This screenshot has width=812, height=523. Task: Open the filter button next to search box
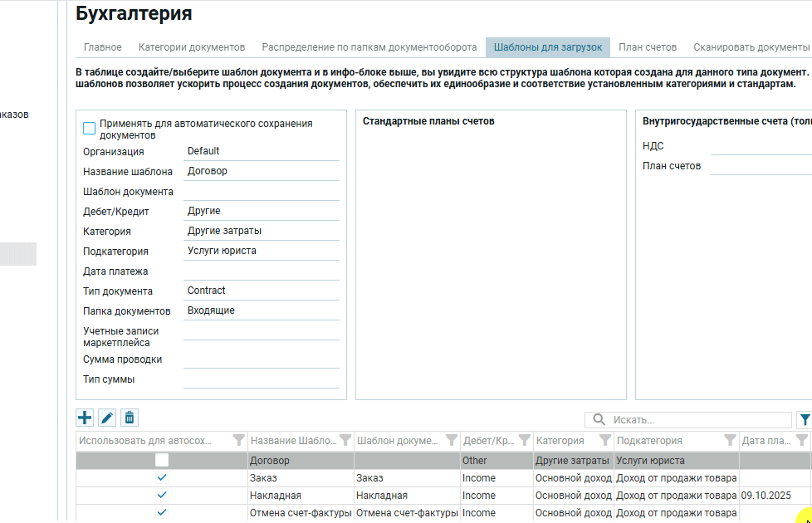pos(804,420)
